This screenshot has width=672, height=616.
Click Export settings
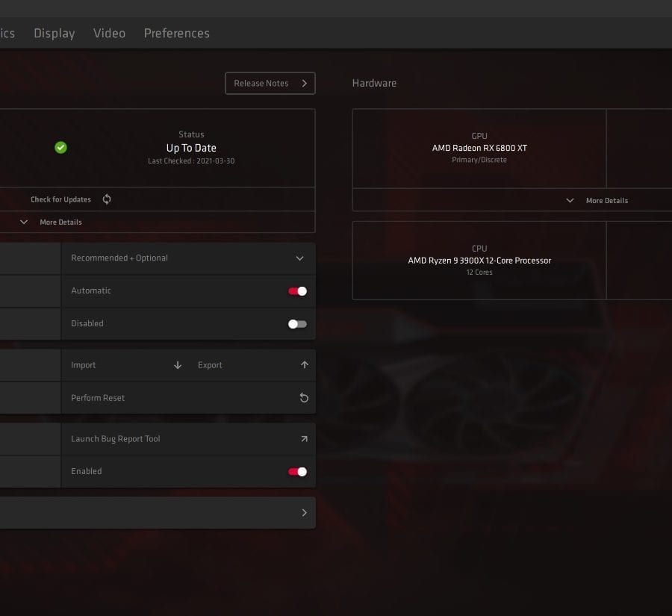210,365
